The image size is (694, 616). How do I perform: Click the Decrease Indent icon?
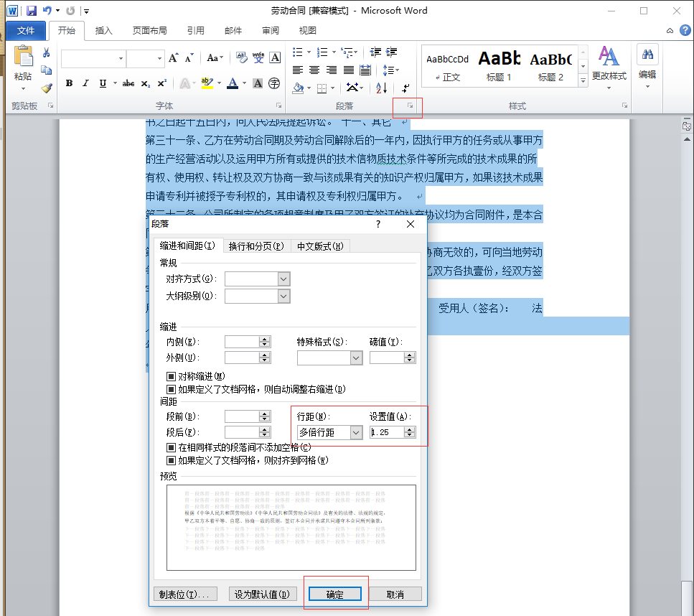pos(375,52)
